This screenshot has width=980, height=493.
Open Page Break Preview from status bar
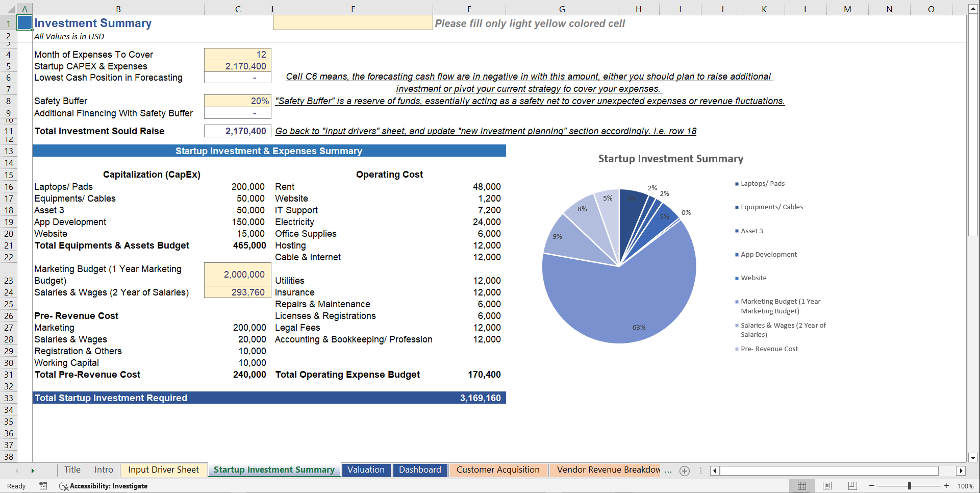coord(851,486)
